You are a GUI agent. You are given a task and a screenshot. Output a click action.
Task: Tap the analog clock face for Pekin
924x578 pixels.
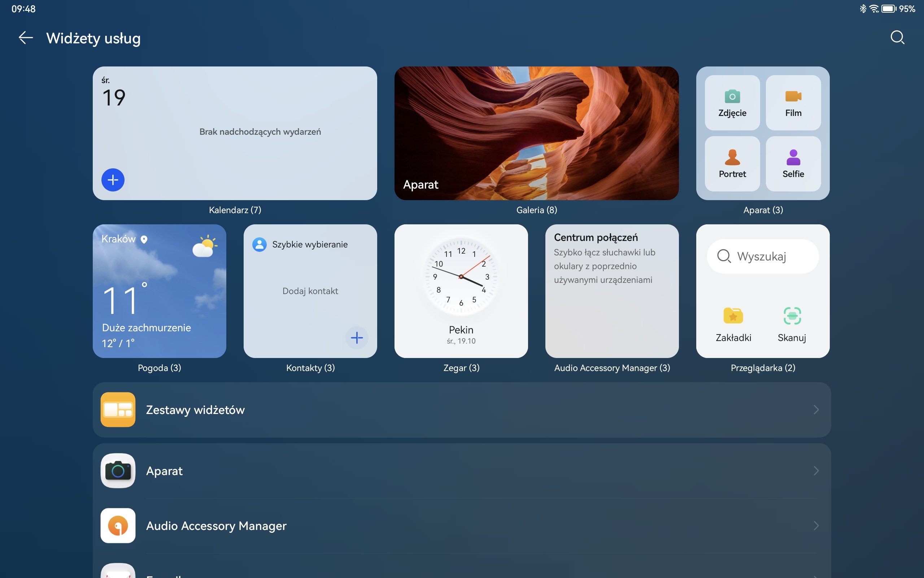click(x=461, y=276)
